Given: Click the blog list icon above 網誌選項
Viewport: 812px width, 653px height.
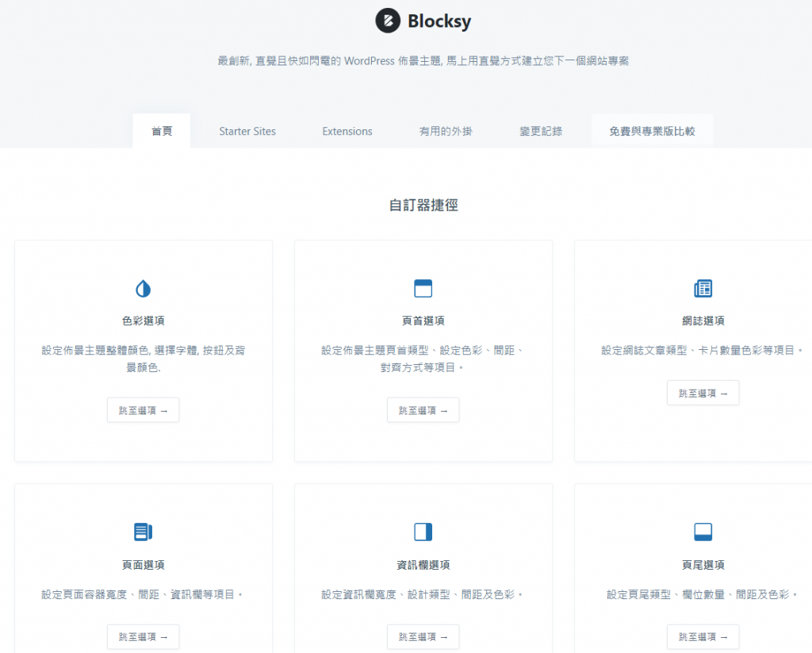Looking at the screenshot, I should [703, 288].
